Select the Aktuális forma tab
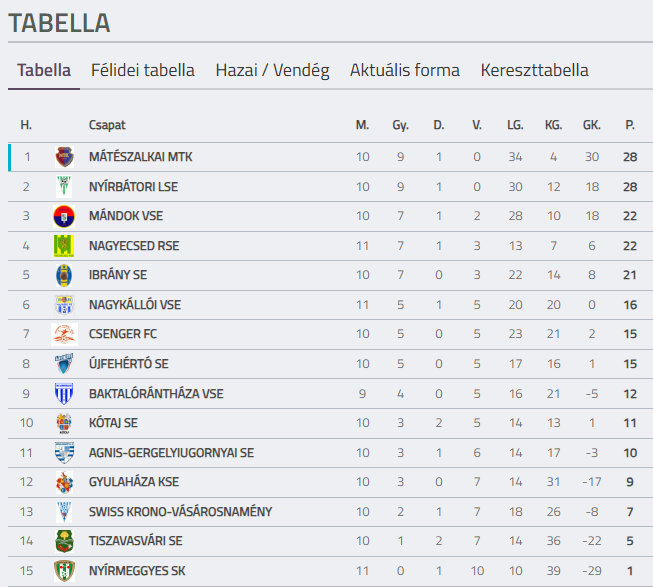The width and height of the screenshot is (653, 587). [x=405, y=71]
